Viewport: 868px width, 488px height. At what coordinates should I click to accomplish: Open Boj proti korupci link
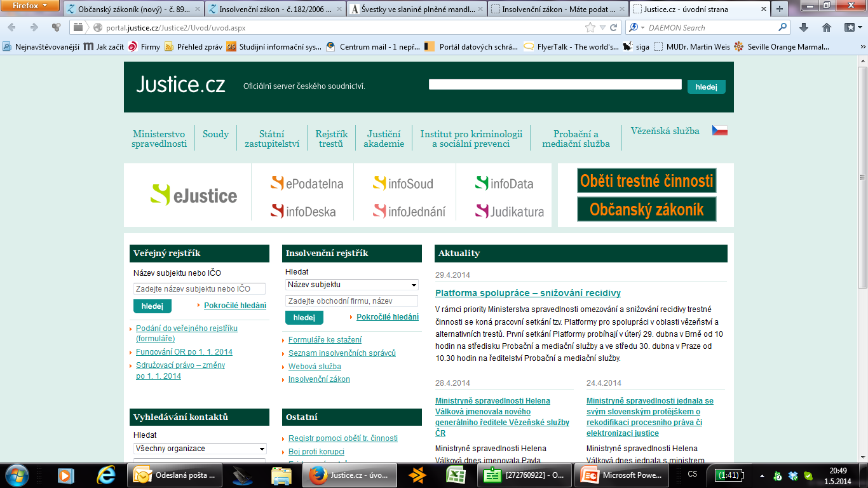[316, 452]
